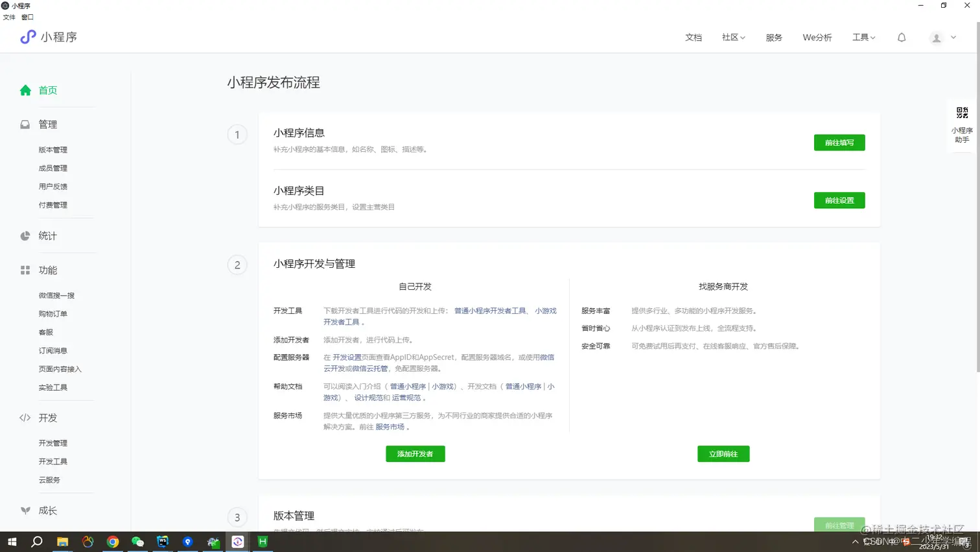
Task: Open the 服务市场 link after 前往
Action: pyautogui.click(x=390, y=427)
